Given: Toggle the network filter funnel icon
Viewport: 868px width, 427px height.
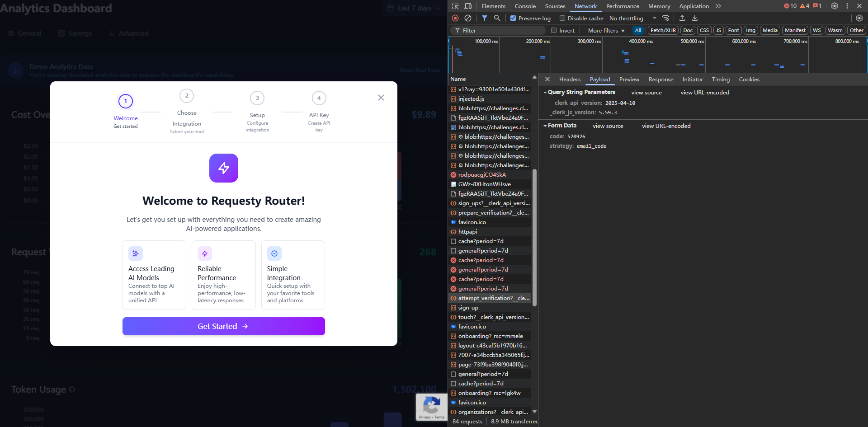Looking at the screenshot, I should tap(485, 18).
